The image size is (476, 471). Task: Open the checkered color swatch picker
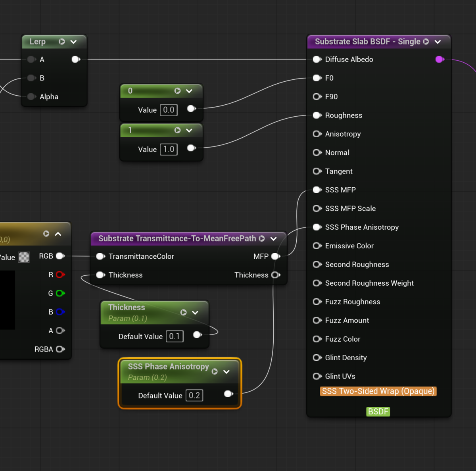pos(24,257)
